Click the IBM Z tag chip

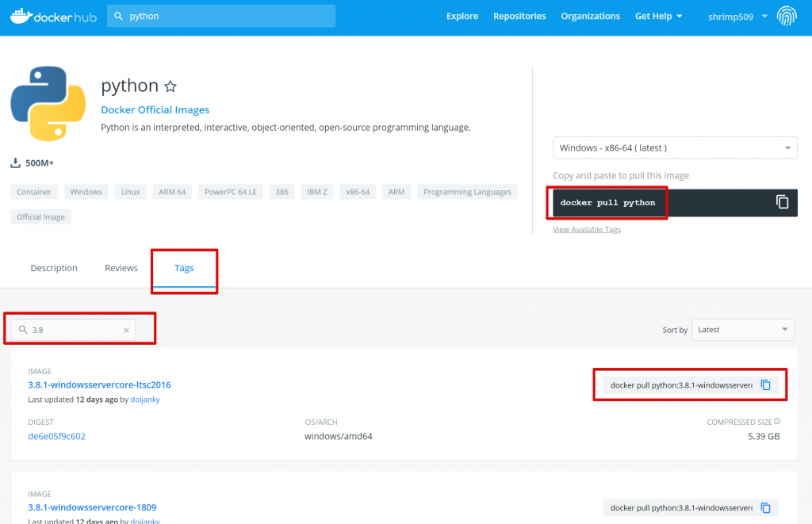click(x=317, y=192)
